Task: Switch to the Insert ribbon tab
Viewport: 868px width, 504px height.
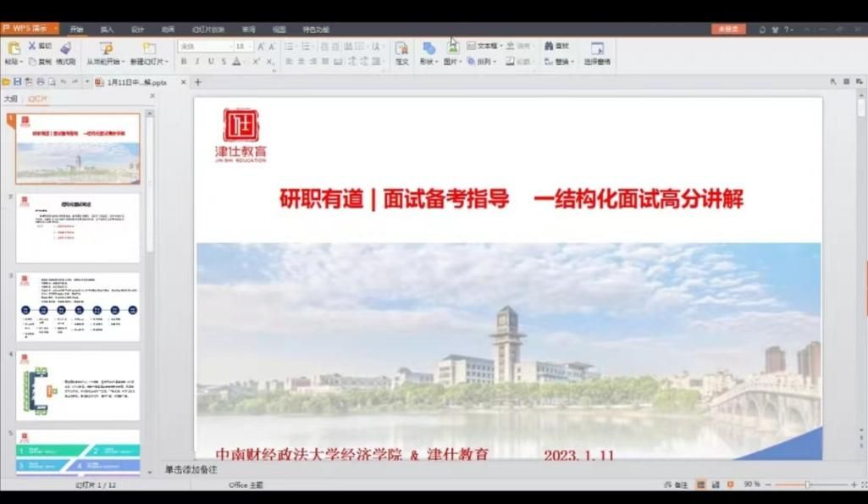Action: tap(107, 30)
